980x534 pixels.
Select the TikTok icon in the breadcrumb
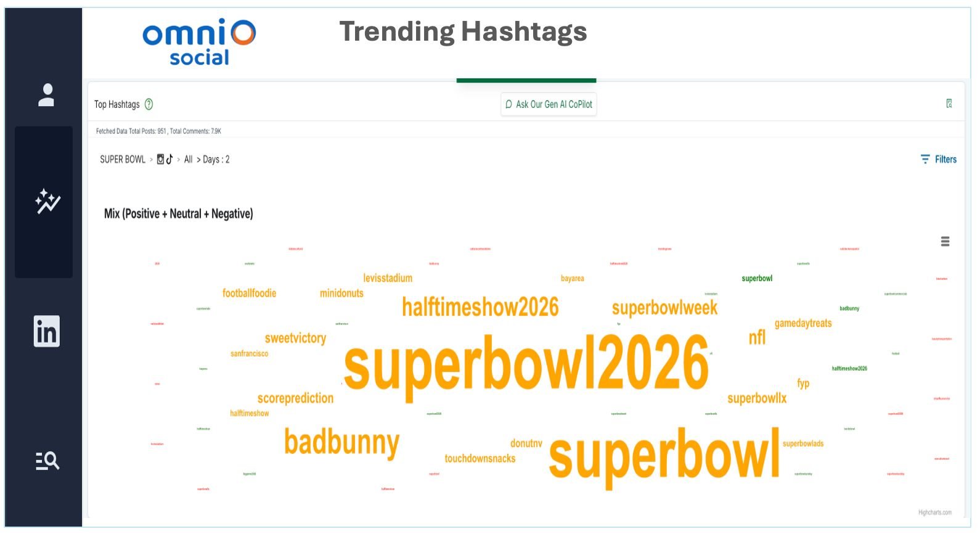[x=171, y=159]
